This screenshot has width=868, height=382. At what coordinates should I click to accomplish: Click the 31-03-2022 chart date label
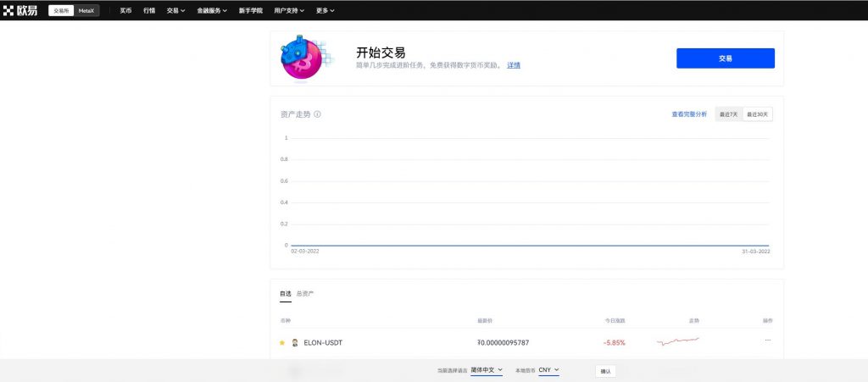coord(756,252)
